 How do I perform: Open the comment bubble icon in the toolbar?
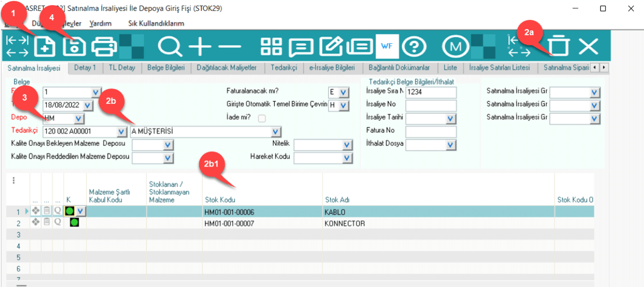301,47
